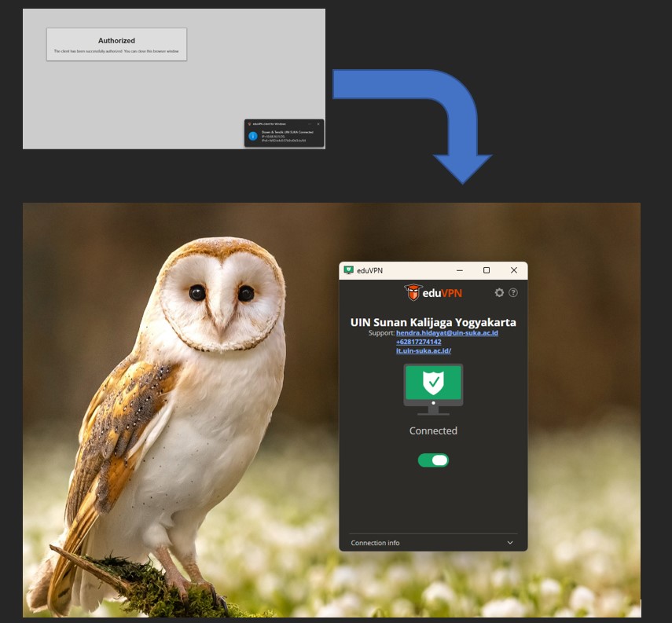Screen dimensions: 672x623
Task: Expand the Connection info section
Action: click(433, 543)
